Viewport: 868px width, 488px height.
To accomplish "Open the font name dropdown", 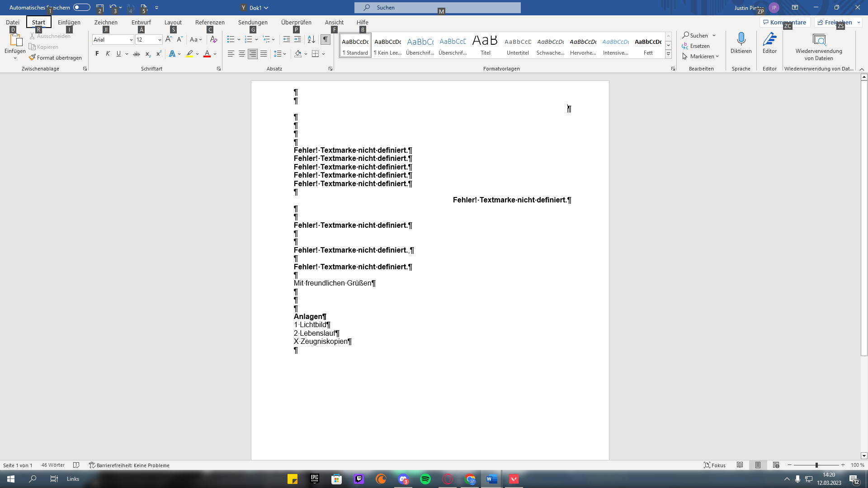I will 131,40.
